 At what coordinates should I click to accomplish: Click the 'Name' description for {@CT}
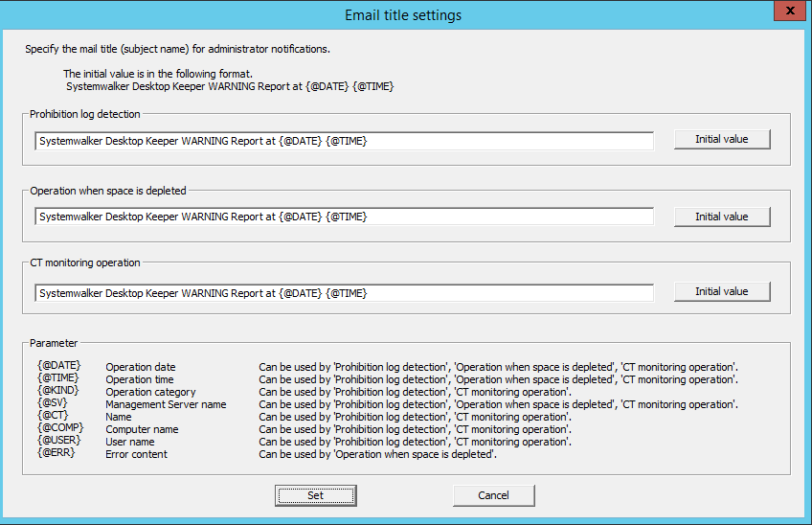click(119, 417)
